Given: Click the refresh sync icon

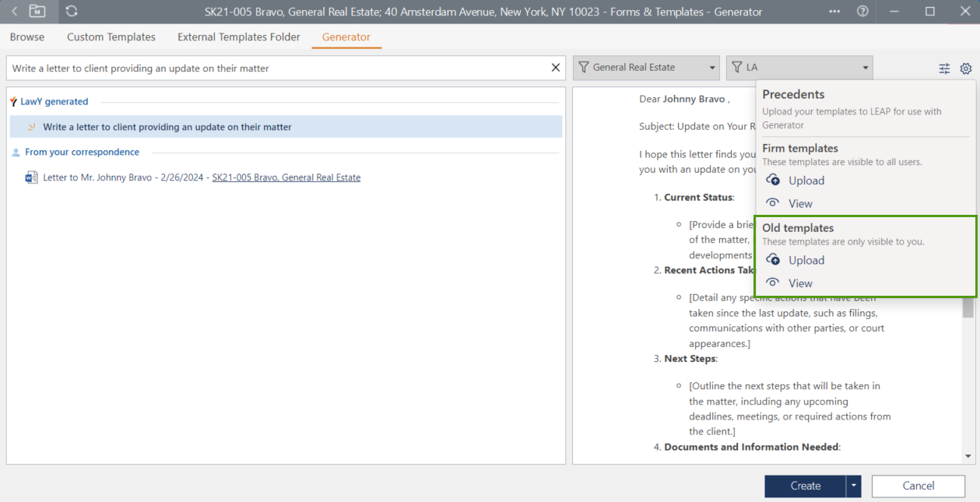Looking at the screenshot, I should pos(72,12).
